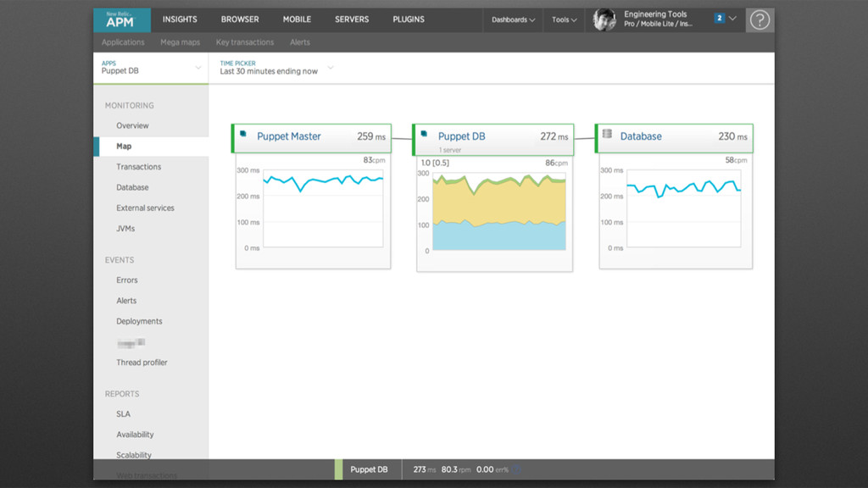Screen dimensions: 868x488
Task: Open Thread profiler in the sidebar
Action: point(142,363)
